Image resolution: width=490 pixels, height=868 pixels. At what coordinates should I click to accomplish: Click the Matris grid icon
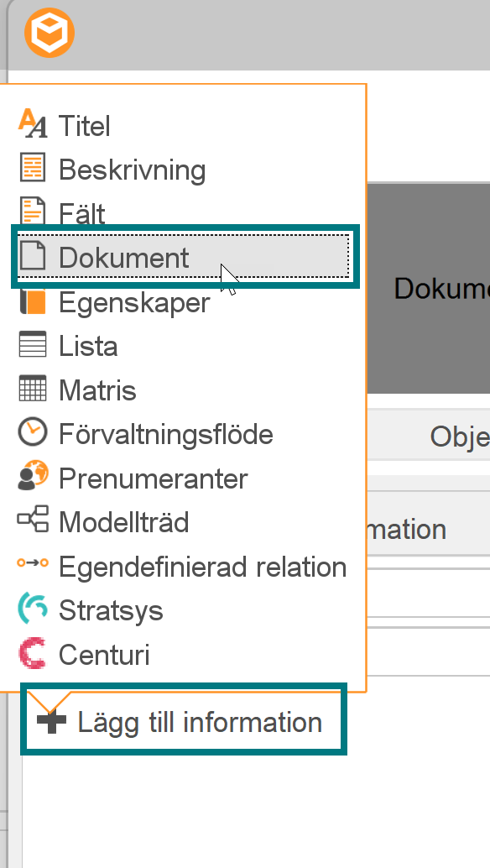pyautogui.click(x=31, y=390)
